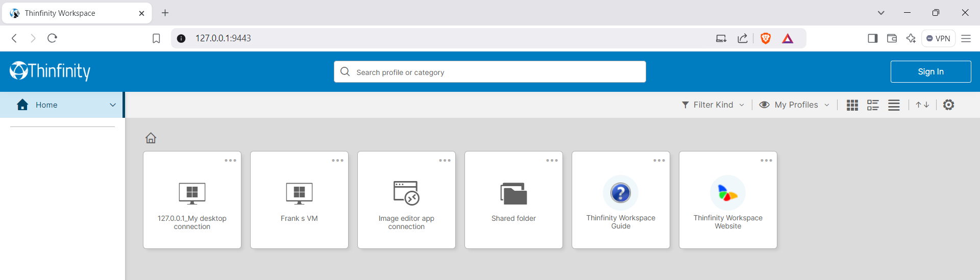The height and width of the screenshot is (280, 980).
Task: Select the Thinfinity Workspace browser tab
Action: (x=77, y=13)
